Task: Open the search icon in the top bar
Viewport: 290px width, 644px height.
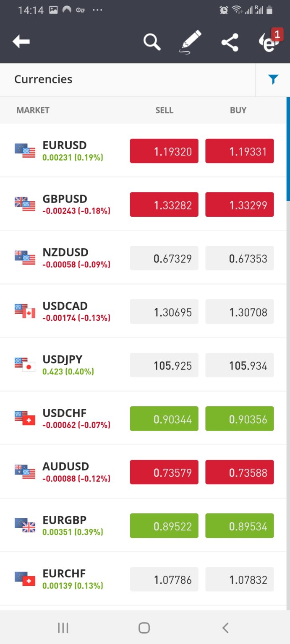Action: pos(152,42)
